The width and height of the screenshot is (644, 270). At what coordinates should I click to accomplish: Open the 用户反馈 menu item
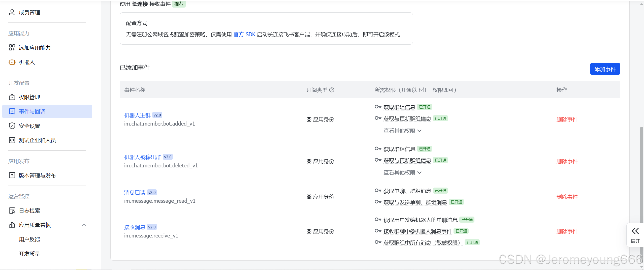[x=29, y=239]
